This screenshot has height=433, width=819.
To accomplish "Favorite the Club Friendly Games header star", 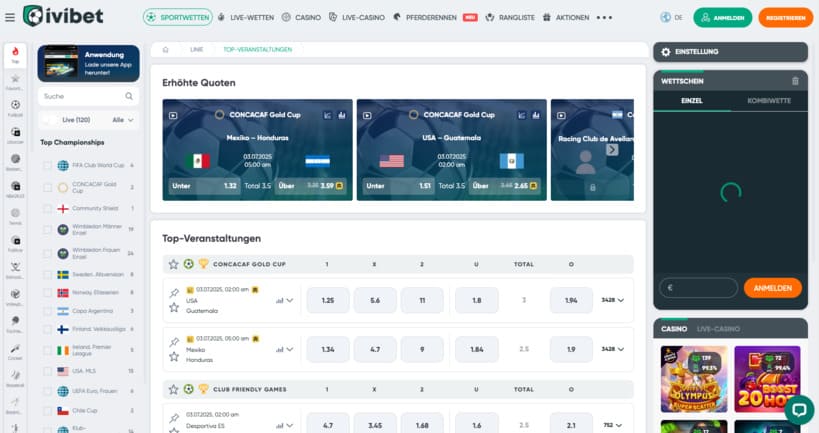I will tap(173, 389).
